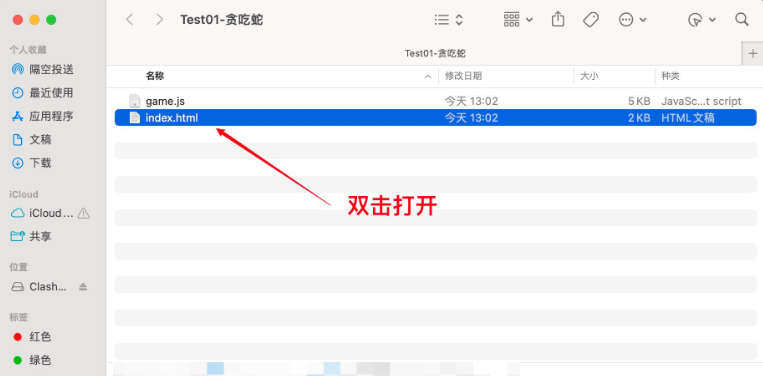Open the Clash volume in the sidebar
763x376 pixels.
click(x=48, y=286)
